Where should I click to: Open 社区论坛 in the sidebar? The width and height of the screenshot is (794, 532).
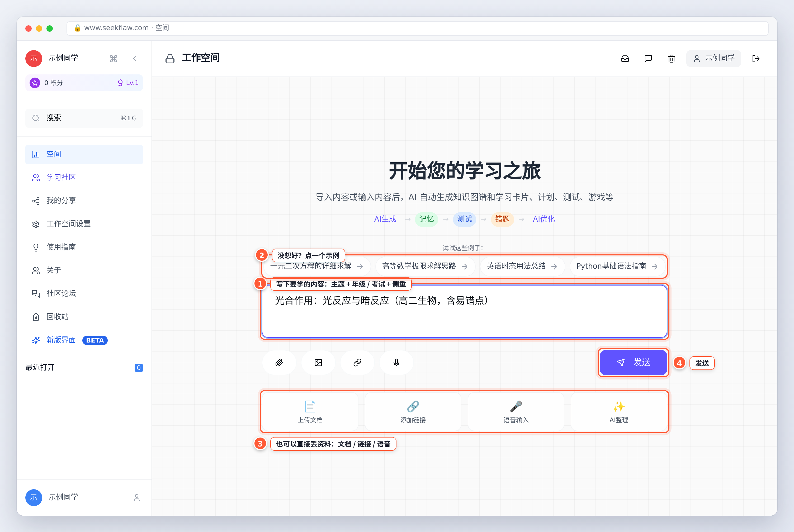[84, 293]
